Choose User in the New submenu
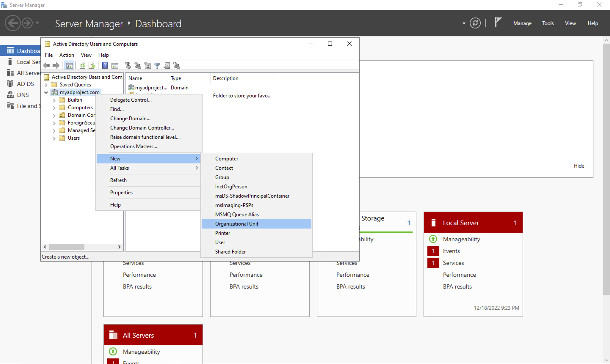610x364 pixels. point(220,242)
